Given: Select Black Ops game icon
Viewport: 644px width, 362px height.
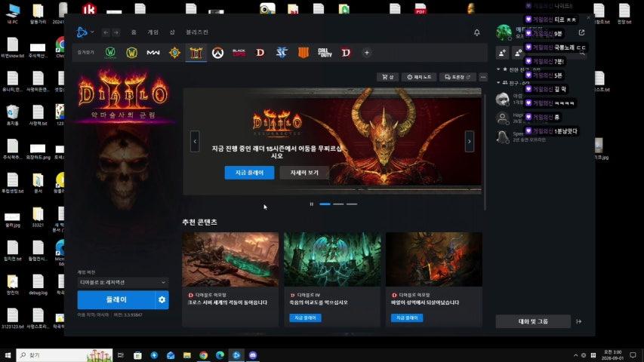Looking at the screenshot, I should click(239, 53).
